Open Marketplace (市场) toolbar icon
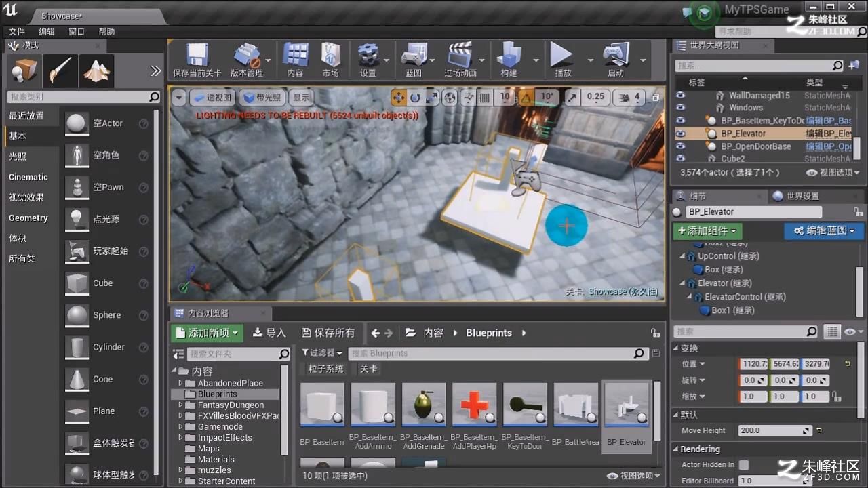This screenshot has height=488, width=868. tap(331, 60)
